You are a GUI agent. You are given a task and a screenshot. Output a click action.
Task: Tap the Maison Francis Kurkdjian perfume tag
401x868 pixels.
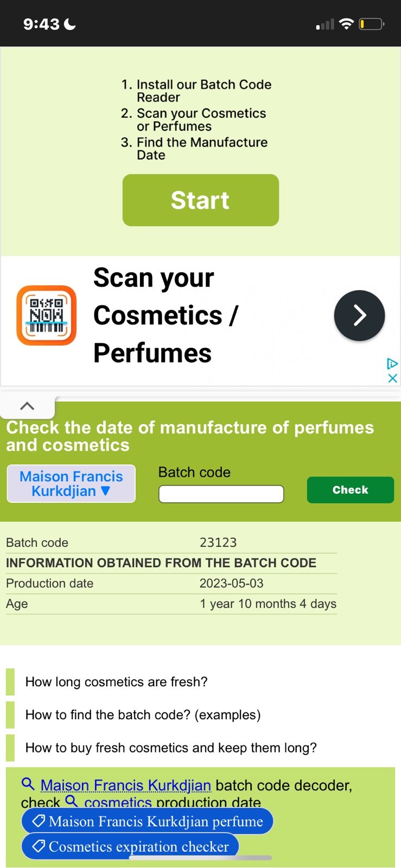click(x=147, y=821)
